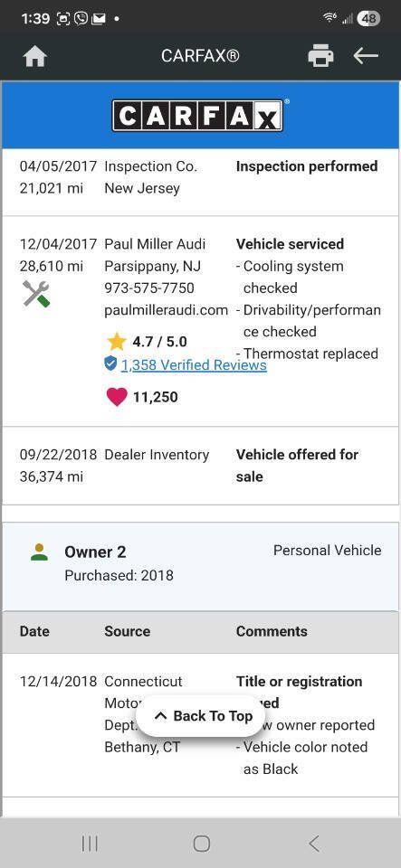Screen dimensions: 401x868
Task: Tap the Comments column header
Action: click(x=272, y=632)
